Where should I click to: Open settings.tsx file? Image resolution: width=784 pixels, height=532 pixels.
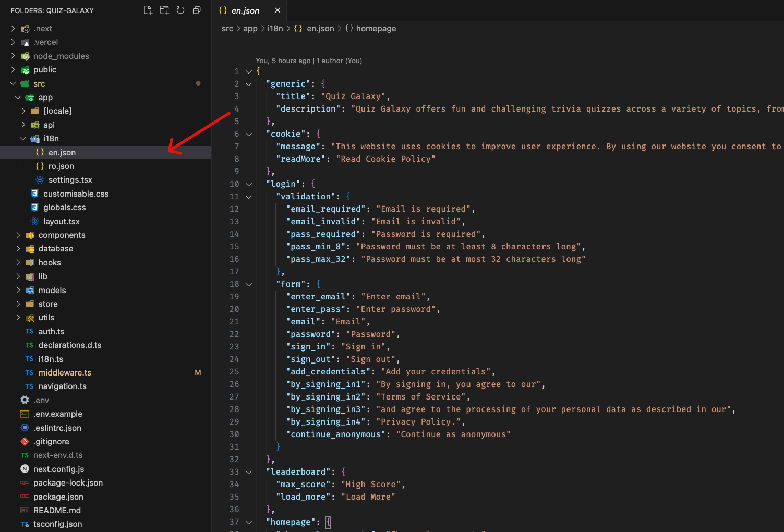point(105,180)
